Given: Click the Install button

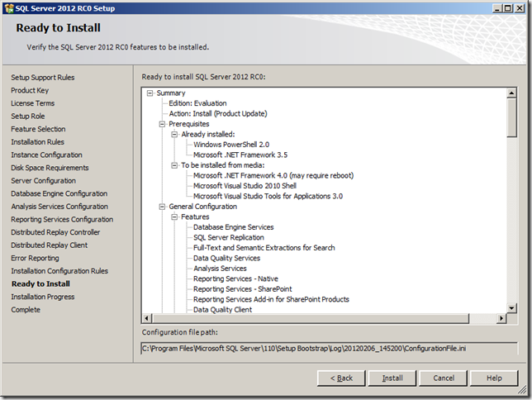Looking at the screenshot, I should click(392, 378).
